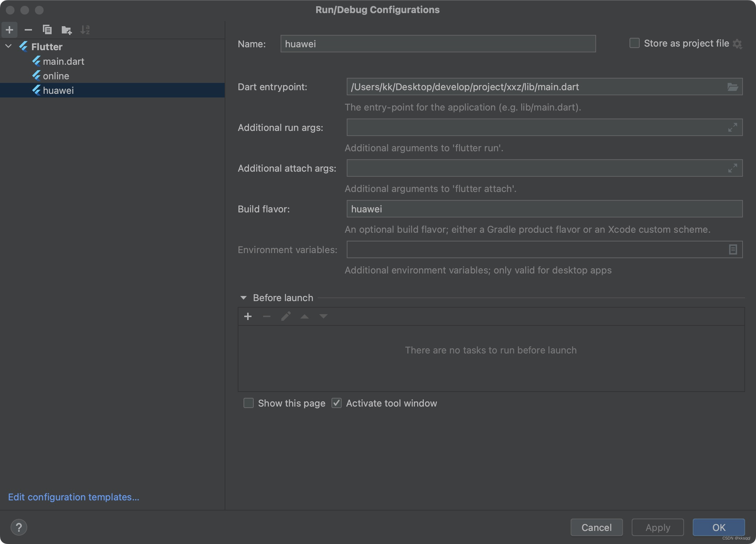
Task: Check the Show this page option
Action: [x=249, y=403]
